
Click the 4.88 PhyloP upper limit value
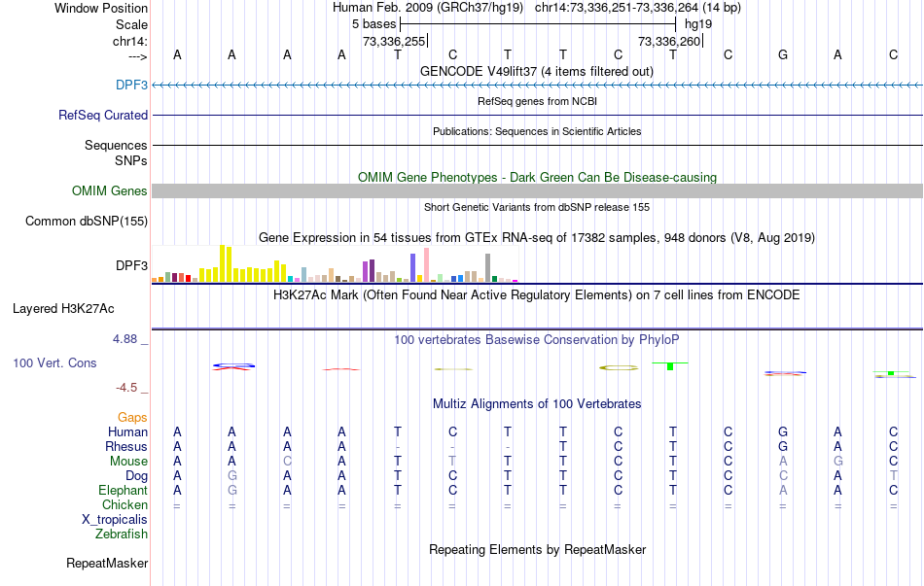tap(124, 339)
